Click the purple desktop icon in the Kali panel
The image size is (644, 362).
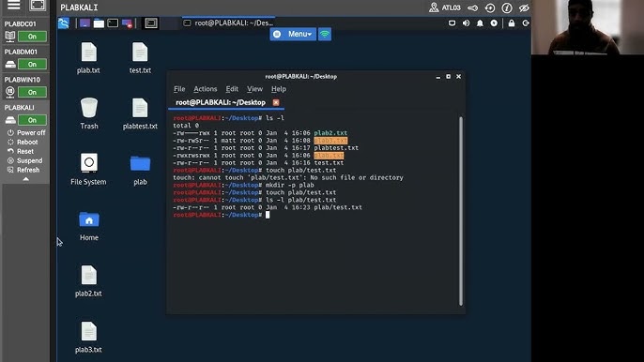pyautogui.click(x=84, y=23)
